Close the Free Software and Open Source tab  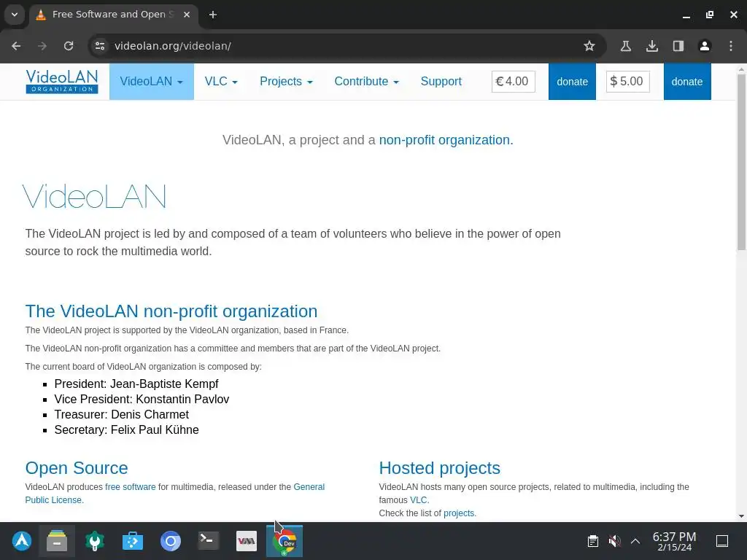tap(187, 15)
